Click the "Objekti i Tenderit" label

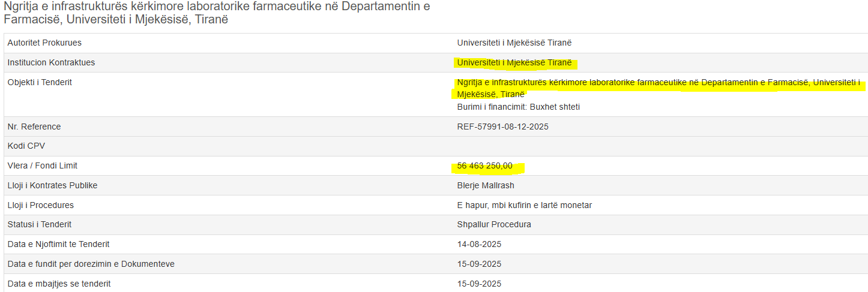point(40,82)
